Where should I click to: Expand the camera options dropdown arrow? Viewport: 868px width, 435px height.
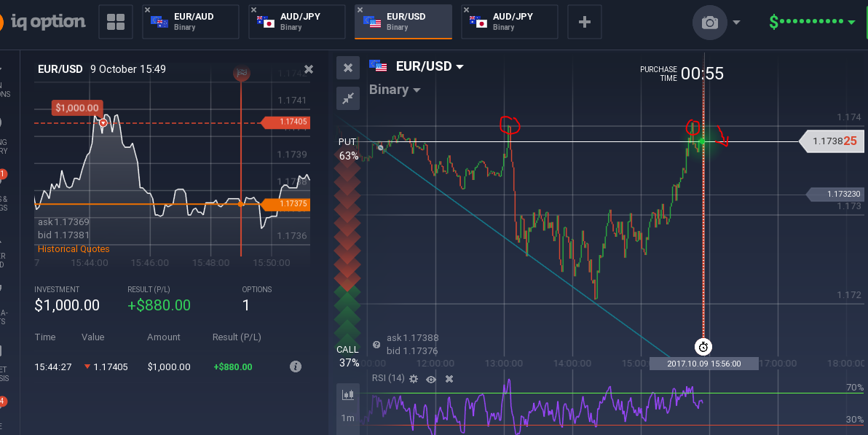pyautogui.click(x=736, y=23)
